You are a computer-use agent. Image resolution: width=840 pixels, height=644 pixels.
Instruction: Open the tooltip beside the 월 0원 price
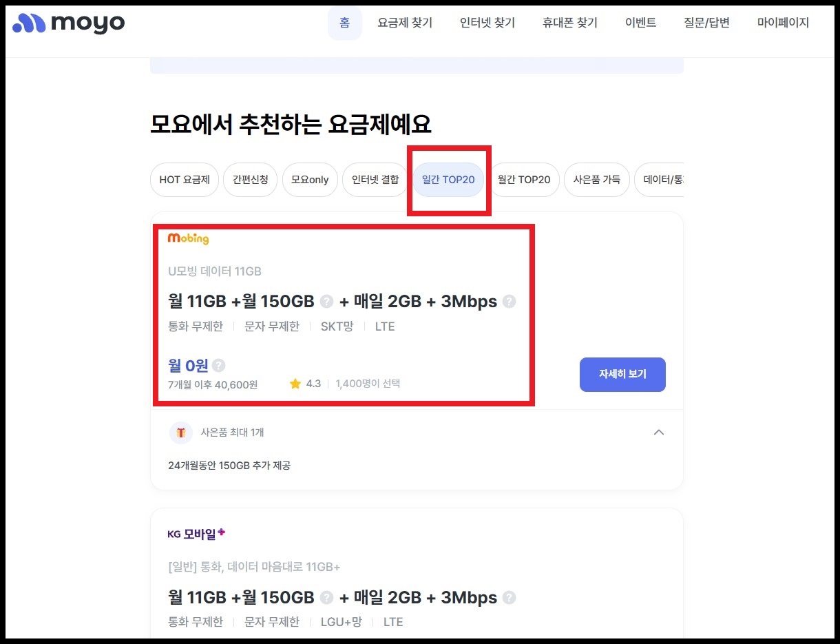point(218,365)
